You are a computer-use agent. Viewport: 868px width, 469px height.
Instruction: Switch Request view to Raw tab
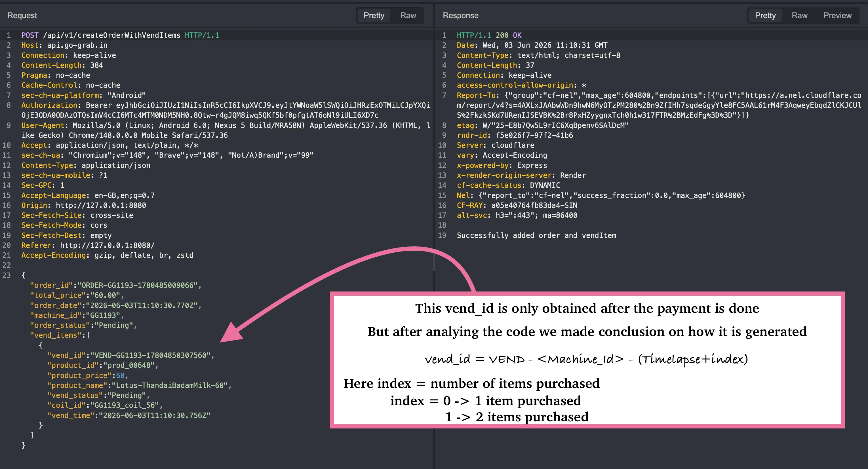tap(408, 16)
